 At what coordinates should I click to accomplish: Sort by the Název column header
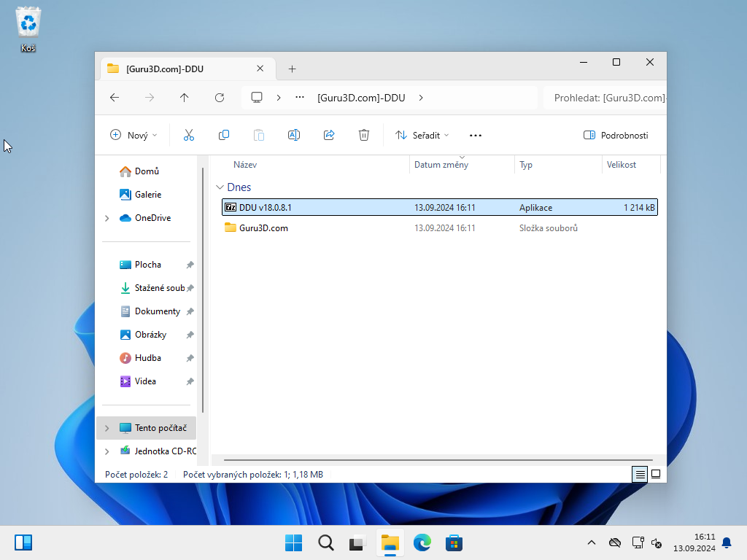coord(245,165)
